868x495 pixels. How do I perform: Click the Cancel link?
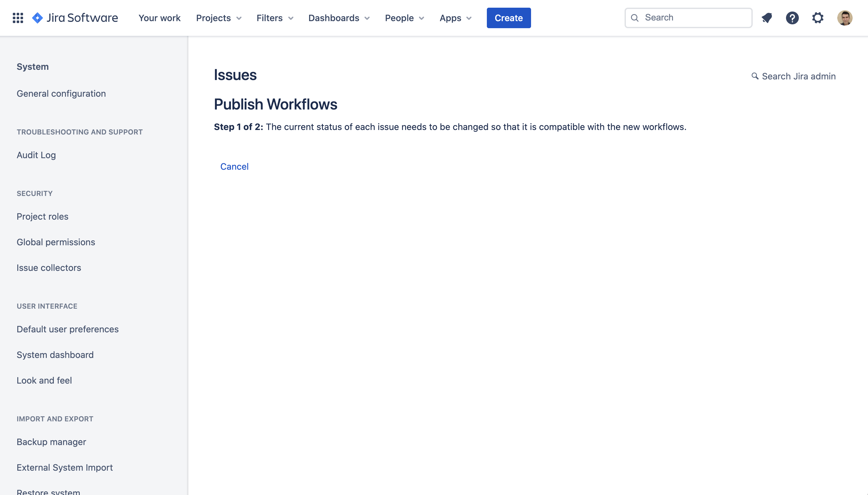(x=234, y=166)
